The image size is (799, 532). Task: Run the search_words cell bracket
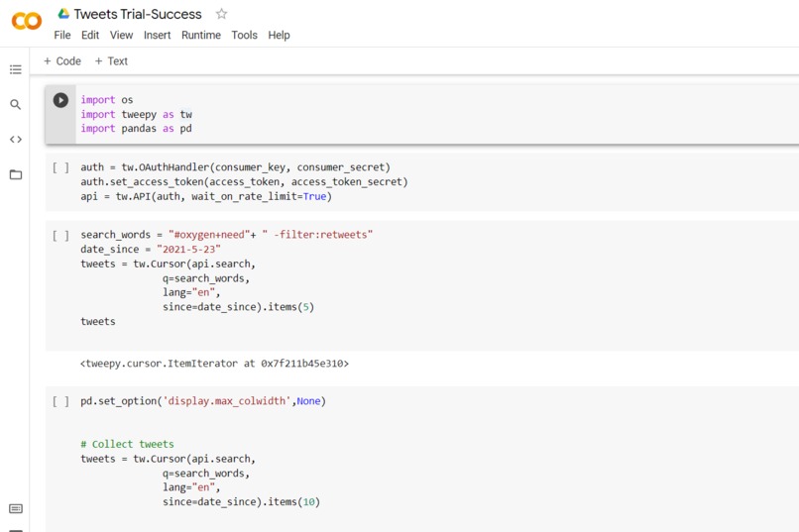(60, 235)
